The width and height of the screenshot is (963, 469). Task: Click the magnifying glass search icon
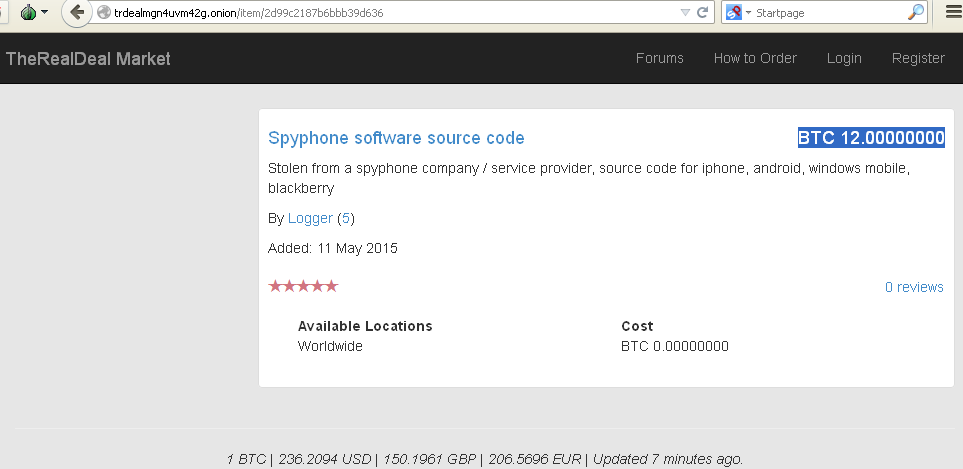[916, 12]
